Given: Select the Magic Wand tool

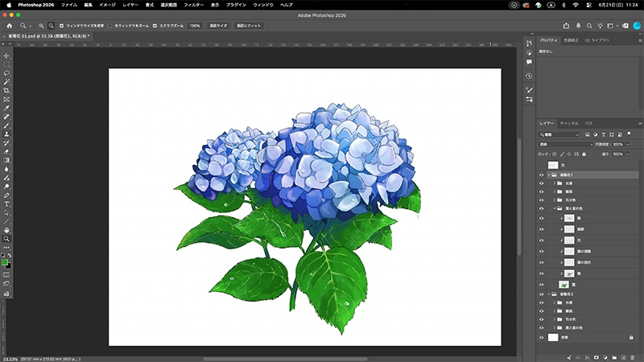Looking at the screenshot, I should pyautogui.click(x=6, y=82).
